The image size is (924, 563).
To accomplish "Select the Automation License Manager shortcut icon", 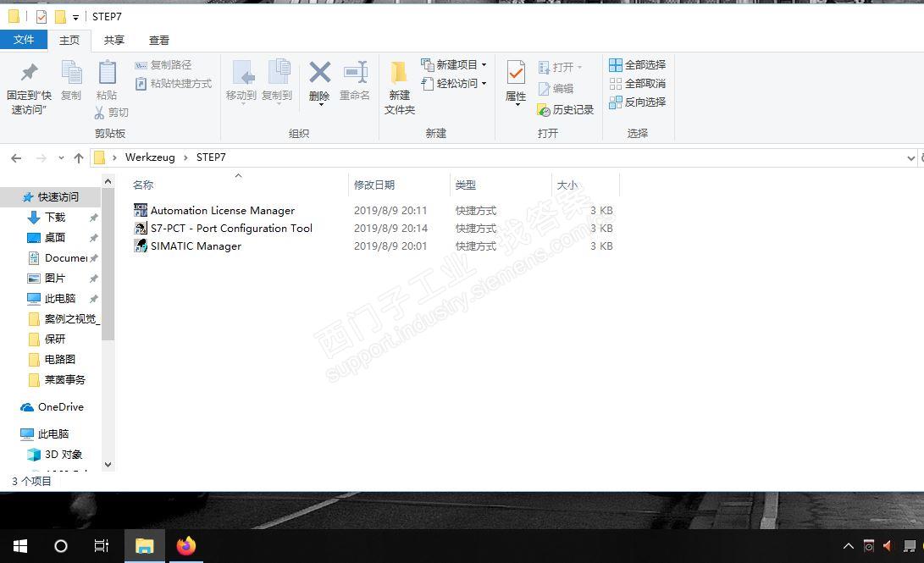I will coord(141,210).
